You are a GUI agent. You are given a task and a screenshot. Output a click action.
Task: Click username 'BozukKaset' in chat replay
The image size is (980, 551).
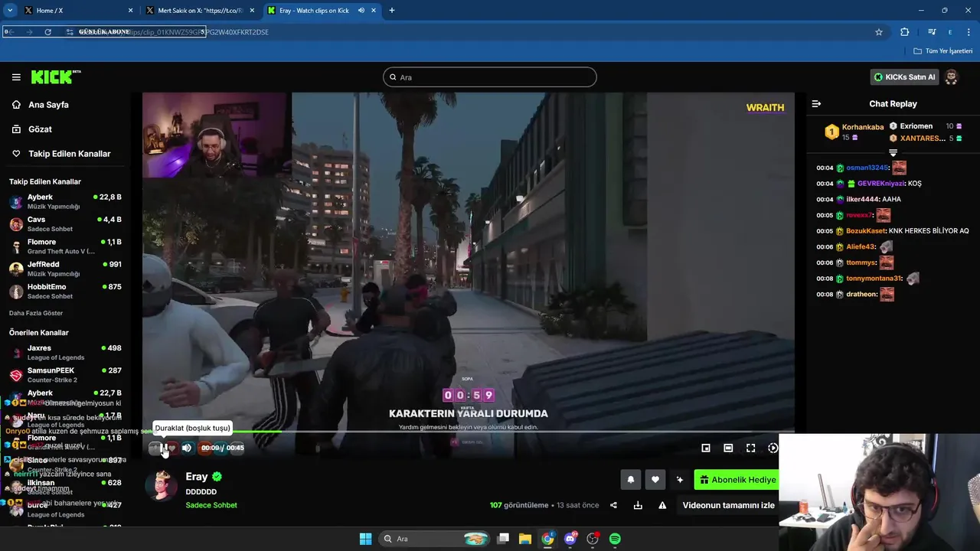(865, 231)
